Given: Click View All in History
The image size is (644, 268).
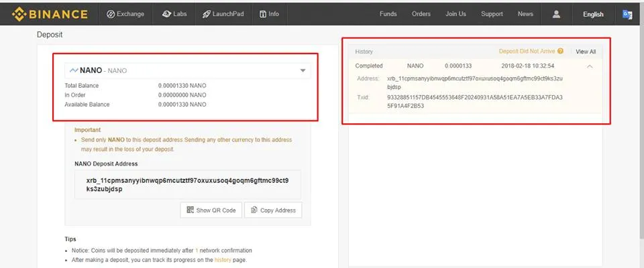Looking at the screenshot, I should point(586,52).
